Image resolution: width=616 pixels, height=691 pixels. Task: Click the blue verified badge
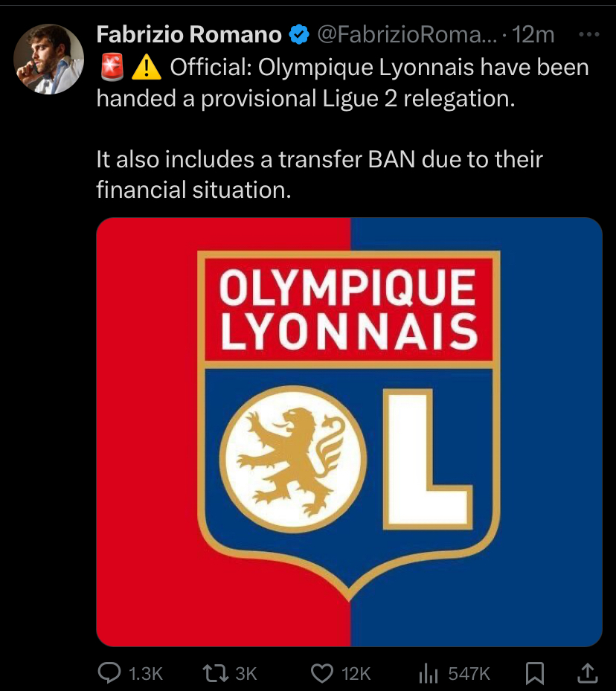299,34
